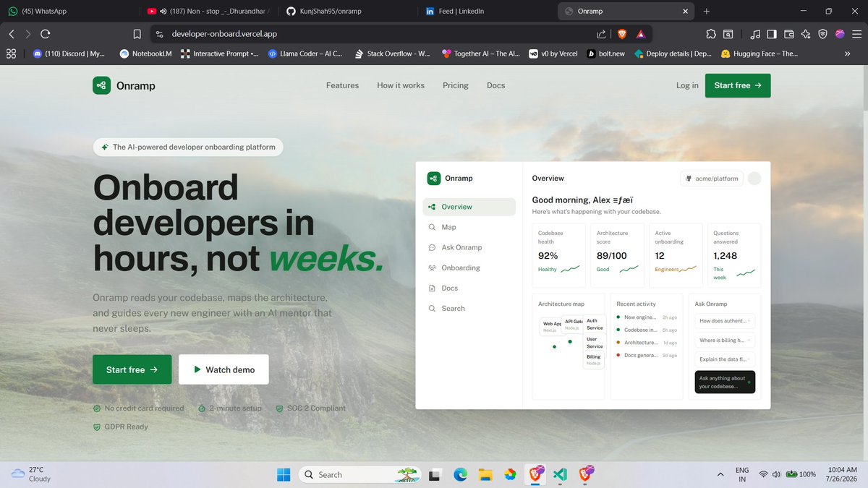Open the Pricing nav link
The width and height of the screenshot is (868, 488).
tap(456, 85)
